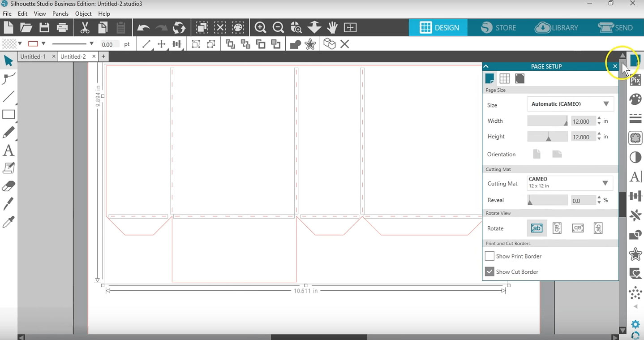The image size is (644, 340).
Task: Go to the SEND tab
Action: 615,28
